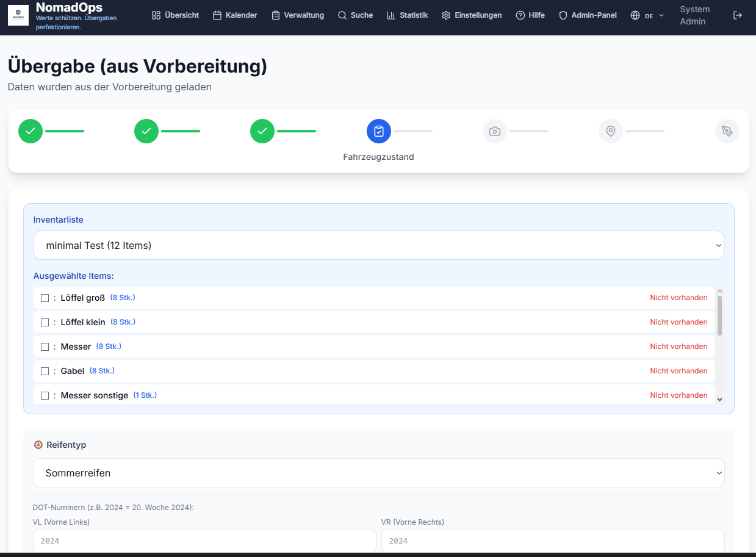Open the Kalender menu item
This screenshot has height=557, width=756.
point(235,15)
